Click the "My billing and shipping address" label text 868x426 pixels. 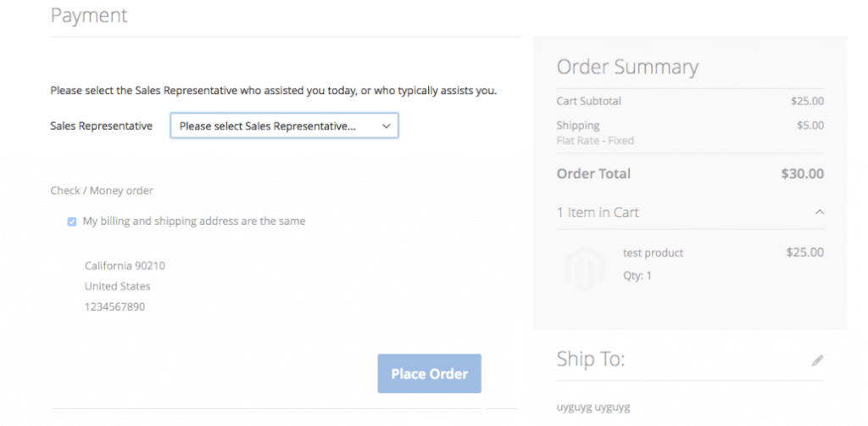coord(194,221)
